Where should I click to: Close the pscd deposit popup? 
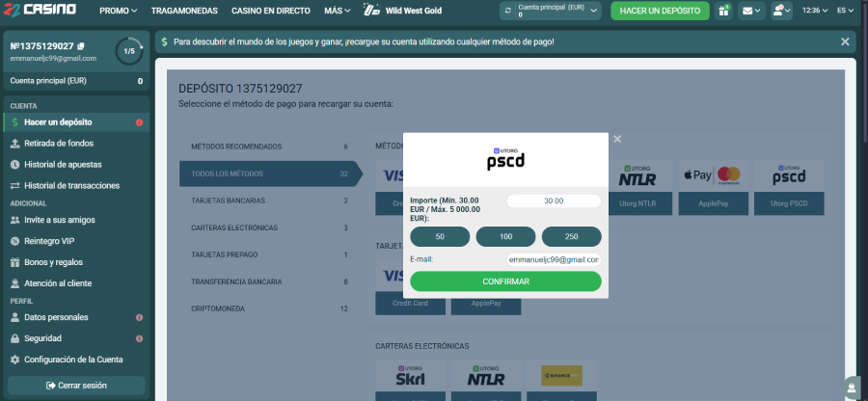[x=617, y=140]
